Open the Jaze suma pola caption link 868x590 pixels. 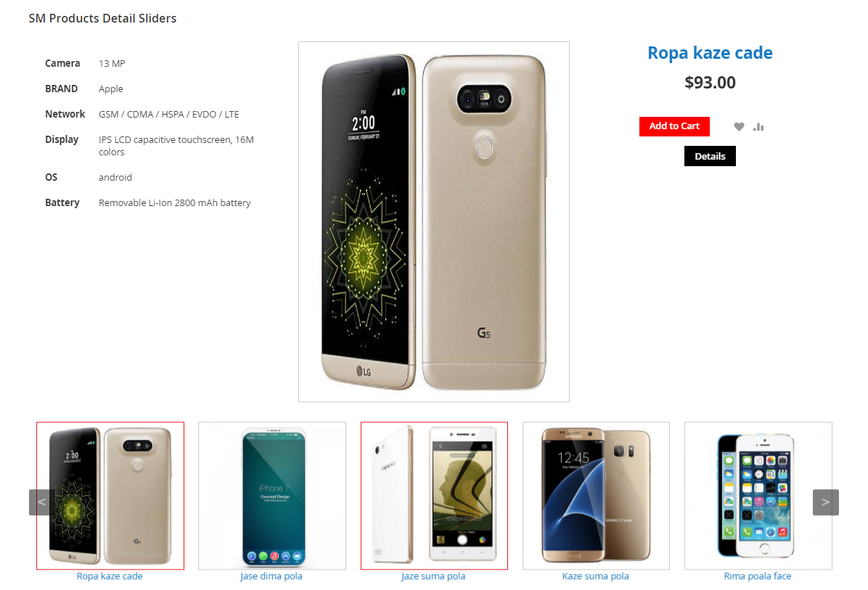pos(433,576)
